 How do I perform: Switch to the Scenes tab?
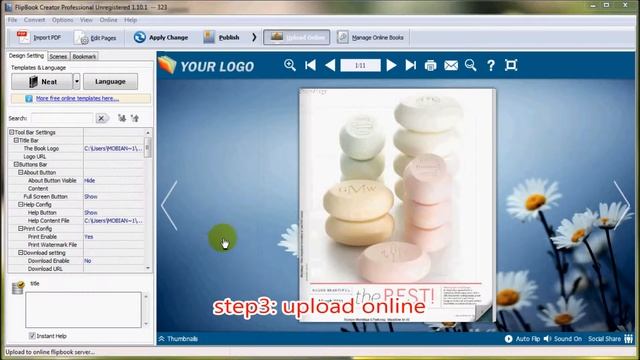coord(58,56)
